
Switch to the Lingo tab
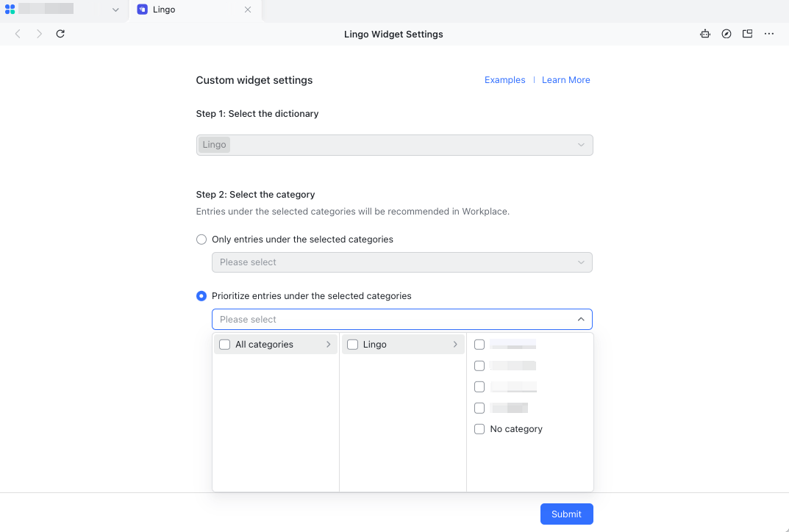coord(174,10)
